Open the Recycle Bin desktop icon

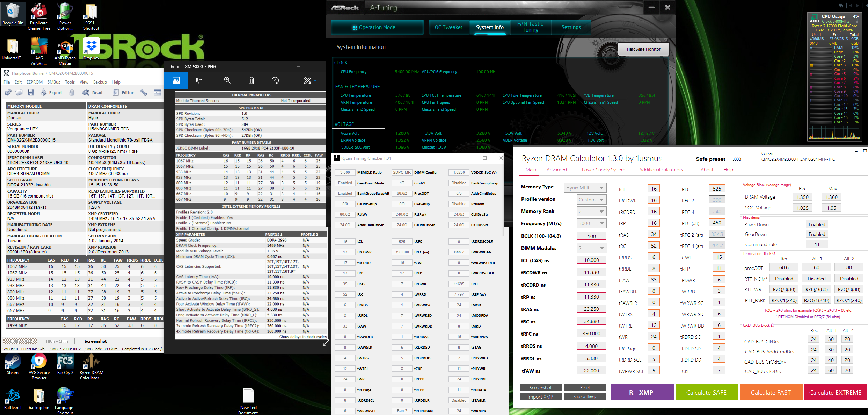(x=13, y=14)
